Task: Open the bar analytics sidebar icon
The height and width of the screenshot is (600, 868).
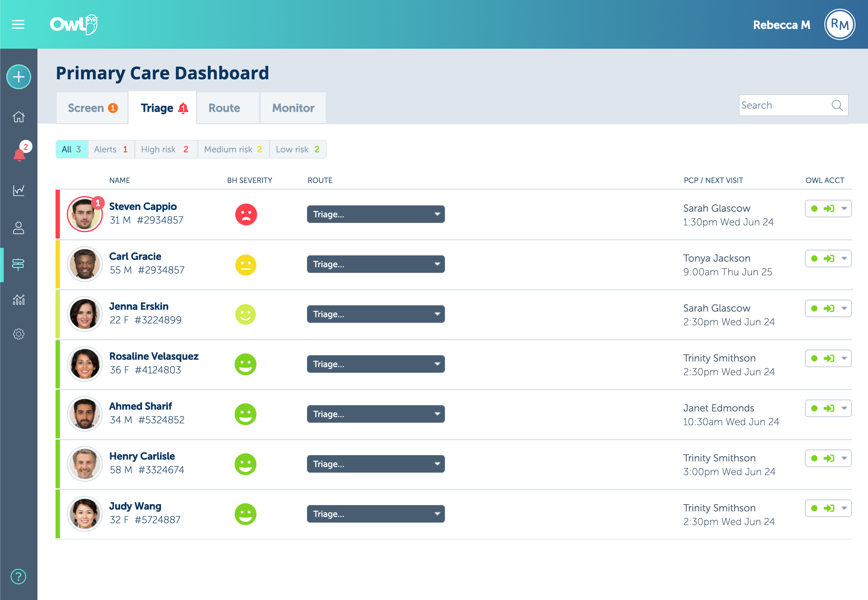Action: tap(18, 300)
